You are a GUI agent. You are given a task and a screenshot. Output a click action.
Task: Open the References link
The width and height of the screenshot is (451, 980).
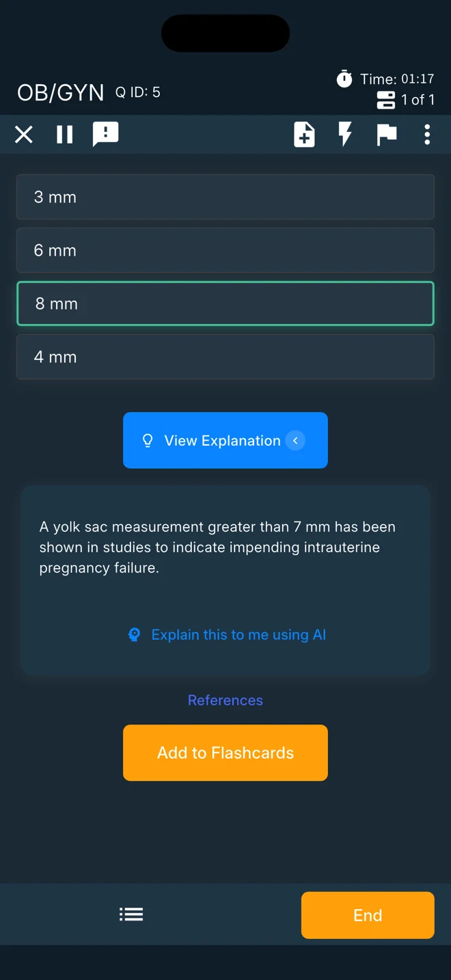pyautogui.click(x=225, y=700)
